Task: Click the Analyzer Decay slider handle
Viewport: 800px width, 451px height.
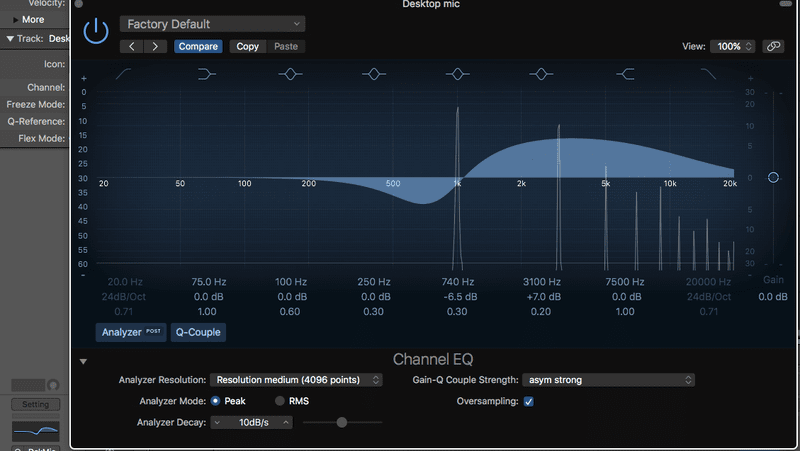Action: [x=342, y=422]
